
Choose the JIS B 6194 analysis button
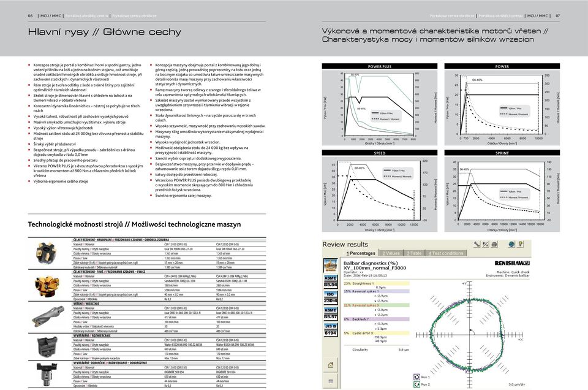tap(330, 329)
